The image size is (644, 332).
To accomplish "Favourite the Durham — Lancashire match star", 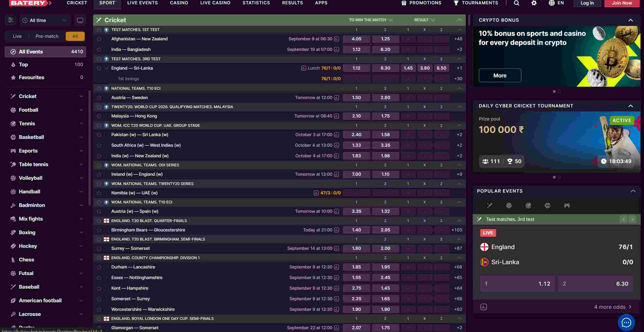I will point(99,267).
